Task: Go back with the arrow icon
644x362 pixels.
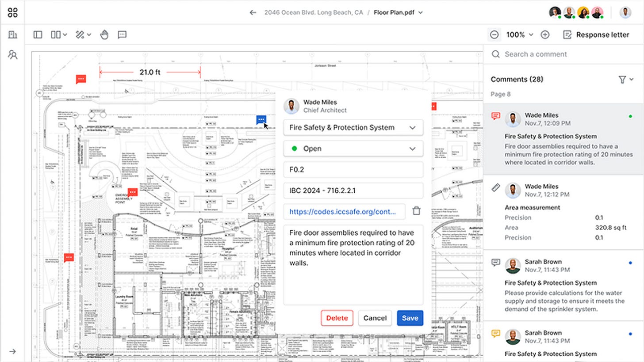Action: pos(253,12)
